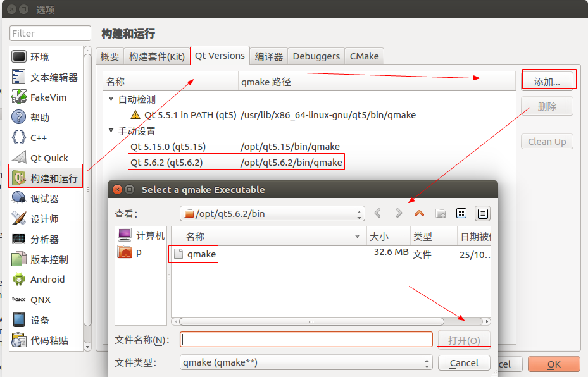Focus the 文件名称 input field

306,340
